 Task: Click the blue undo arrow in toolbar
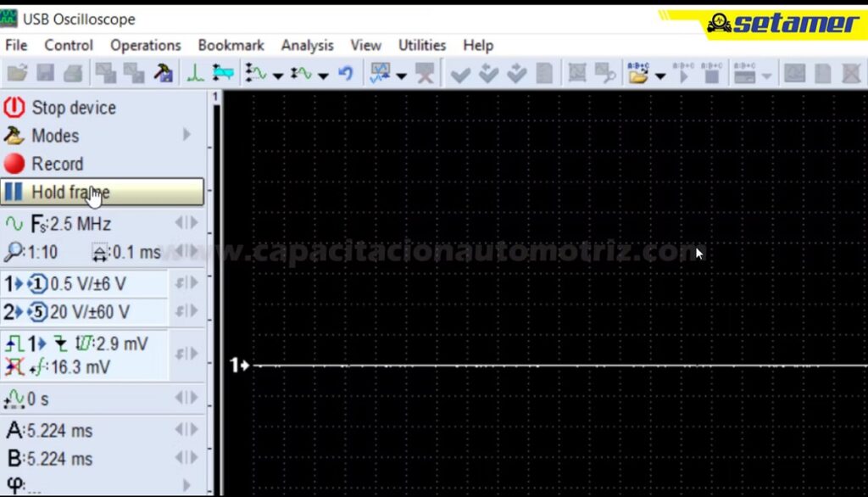(345, 74)
